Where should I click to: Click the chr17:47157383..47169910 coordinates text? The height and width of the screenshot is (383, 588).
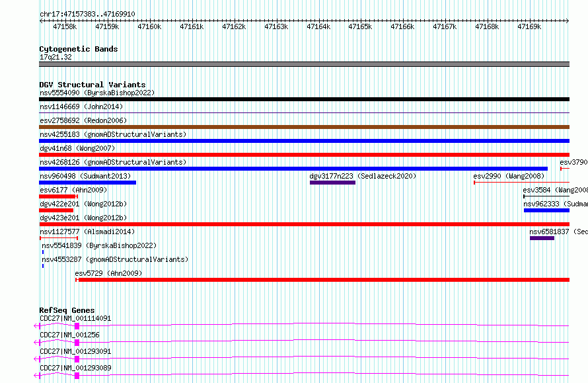pyautogui.click(x=87, y=14)
